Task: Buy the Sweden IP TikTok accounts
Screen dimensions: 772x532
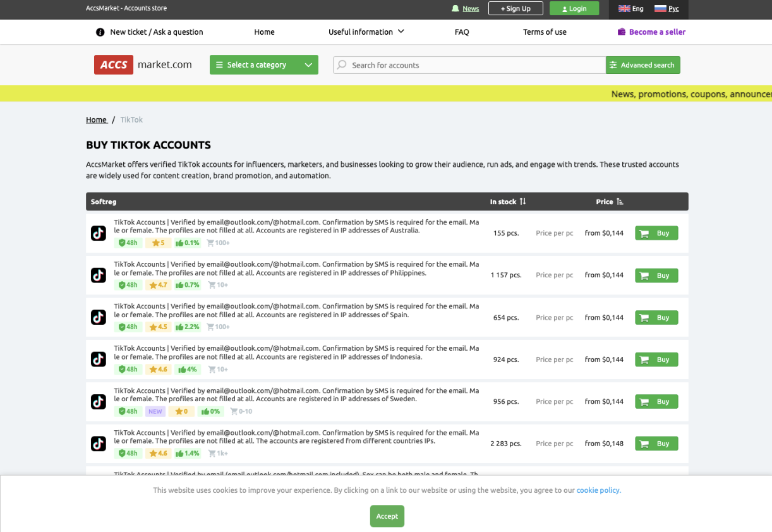Action: point(656,402)
